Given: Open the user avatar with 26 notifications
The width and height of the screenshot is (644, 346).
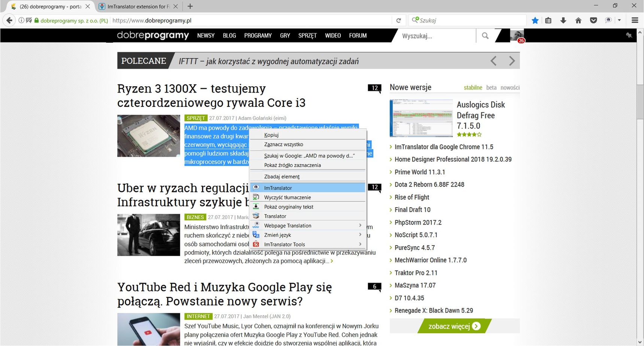Looking at the screenshot, I should point(517,36).
